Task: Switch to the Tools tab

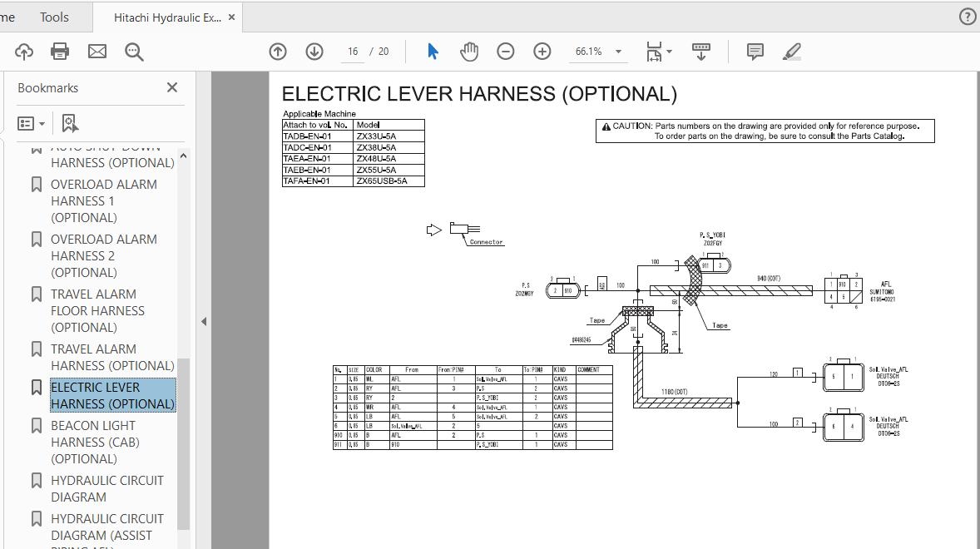Action: [54, 17]
